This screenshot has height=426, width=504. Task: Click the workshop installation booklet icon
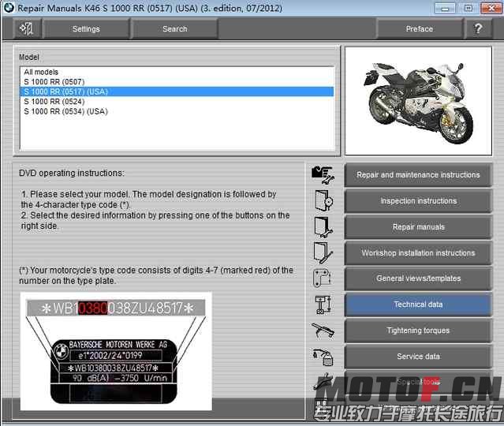click(x=323, y=253)
